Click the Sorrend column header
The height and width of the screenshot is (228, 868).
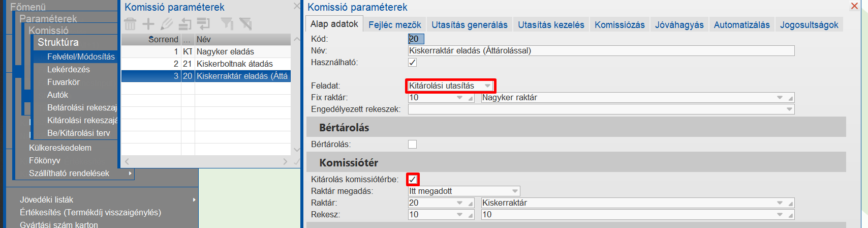tap(163, 39)
